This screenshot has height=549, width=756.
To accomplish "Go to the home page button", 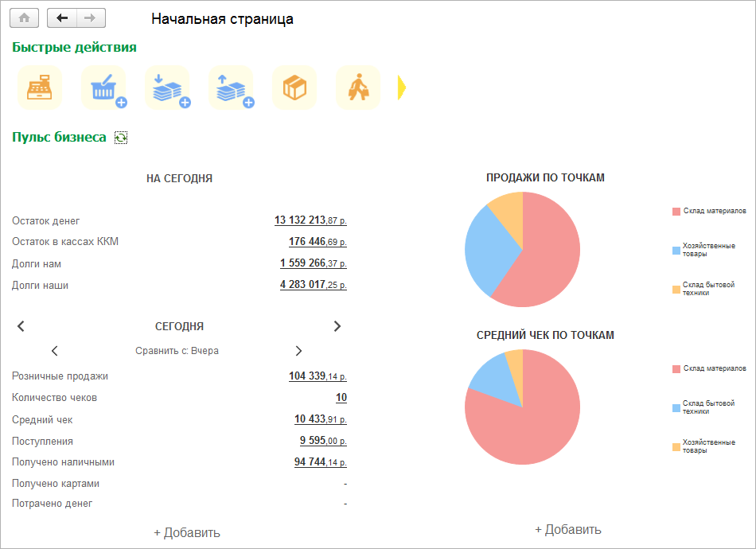I will pos(24,18).
